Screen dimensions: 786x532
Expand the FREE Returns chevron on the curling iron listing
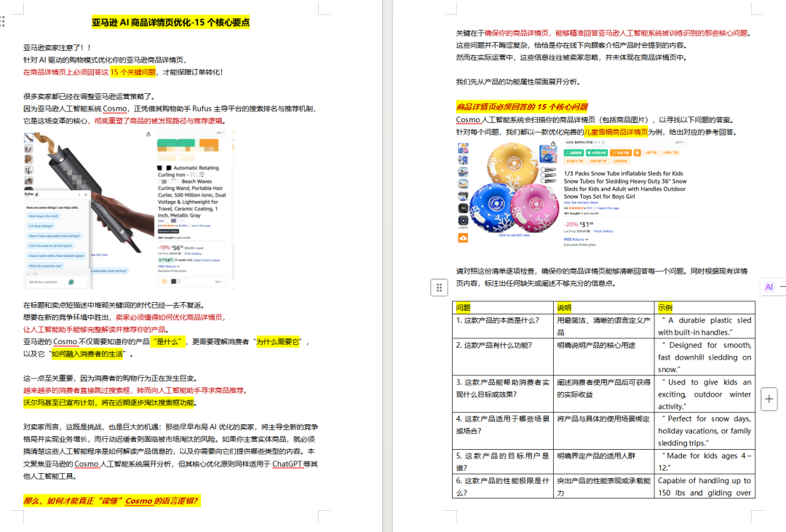pos(178,266)
